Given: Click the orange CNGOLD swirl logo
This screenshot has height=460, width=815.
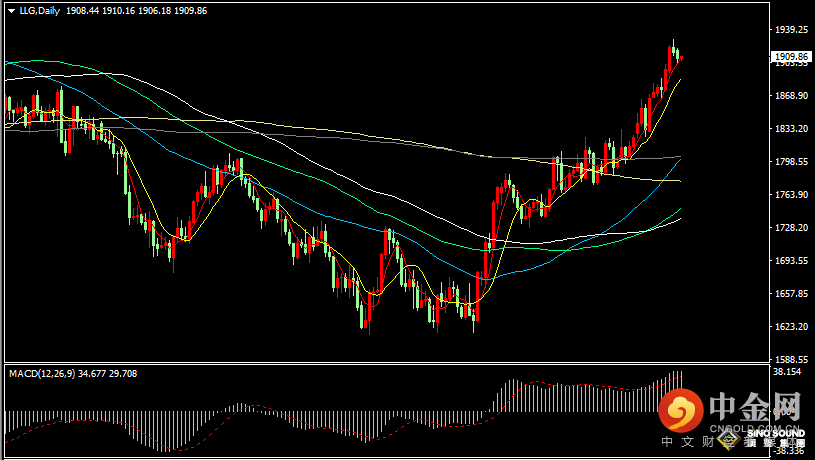Looking at the screenshot, I should pos(683,411).
